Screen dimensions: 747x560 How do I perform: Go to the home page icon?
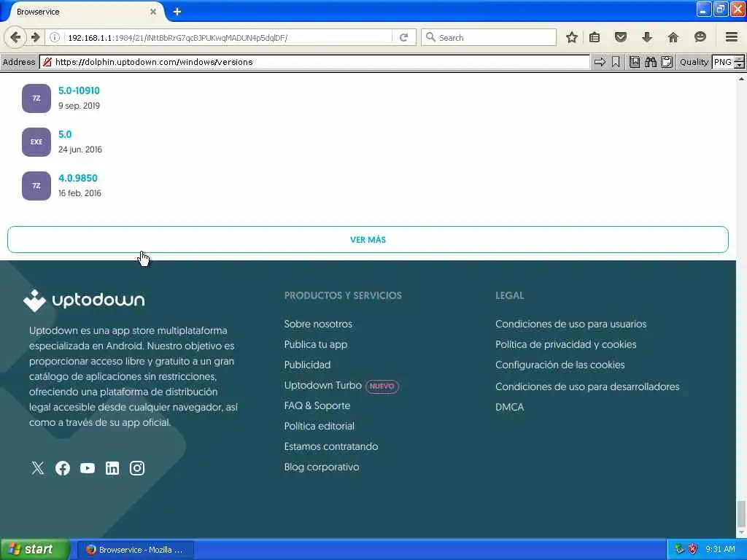pos(673,37)
